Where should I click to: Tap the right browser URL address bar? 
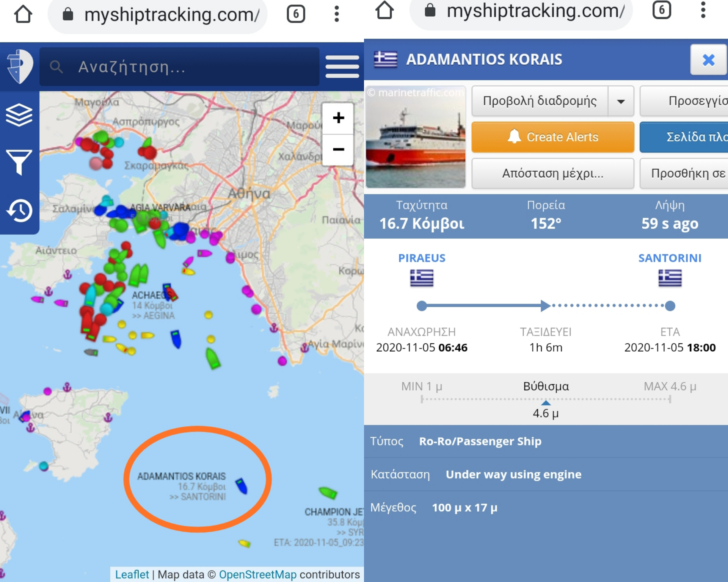tap(521, 11)
